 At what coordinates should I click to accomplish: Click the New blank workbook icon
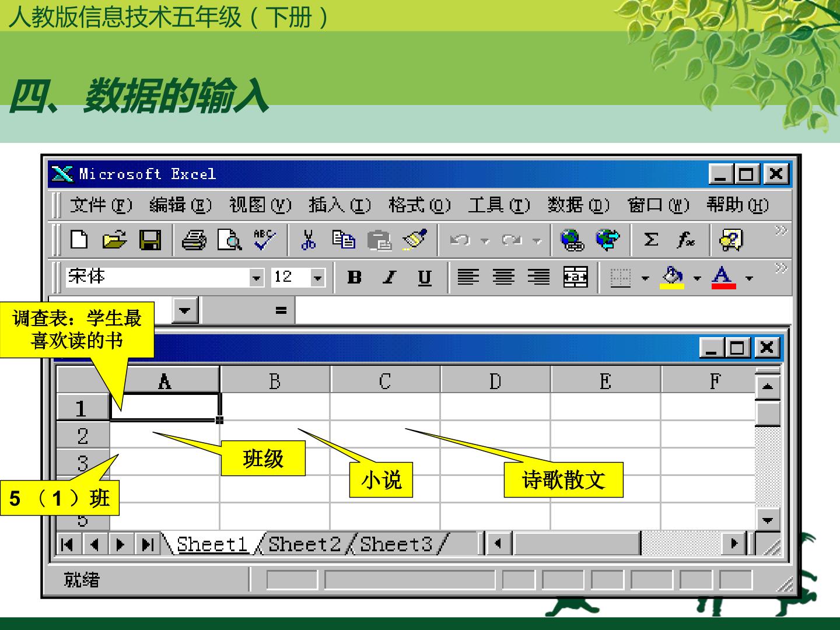79,240
